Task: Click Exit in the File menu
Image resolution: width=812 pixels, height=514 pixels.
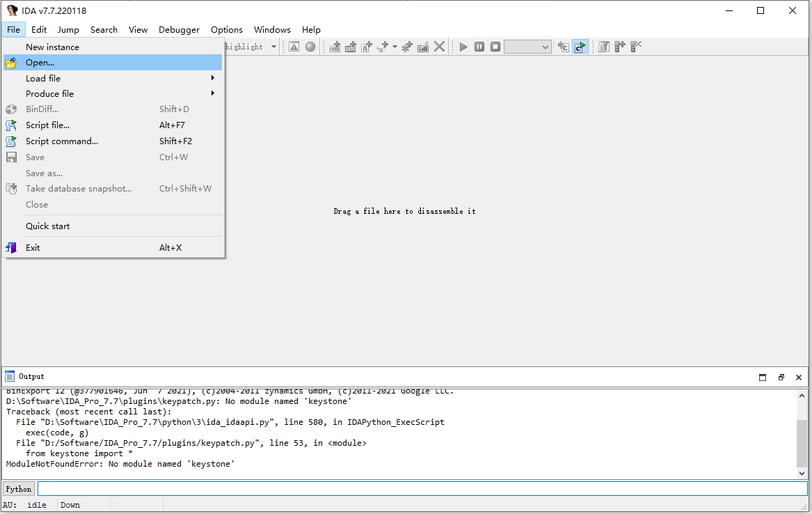Action: coord(113,248)
